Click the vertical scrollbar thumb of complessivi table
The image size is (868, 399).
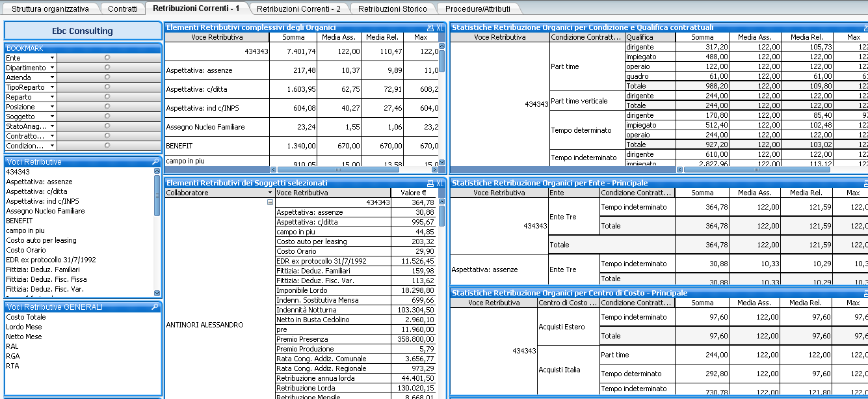442,61
